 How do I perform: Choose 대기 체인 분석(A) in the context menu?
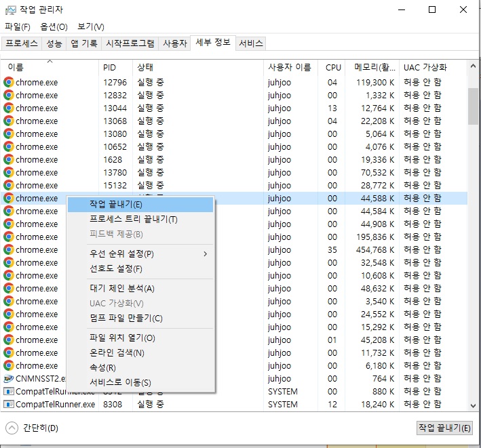pyautogui.click(x=140, y=288)
